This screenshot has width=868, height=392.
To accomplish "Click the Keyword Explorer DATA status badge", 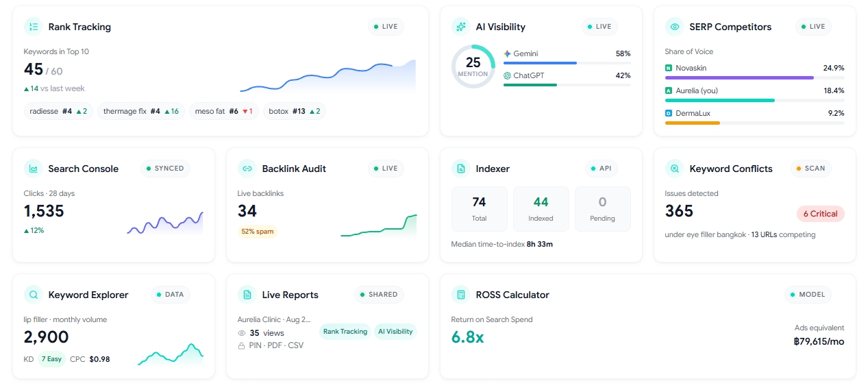I will pos(171,295).
